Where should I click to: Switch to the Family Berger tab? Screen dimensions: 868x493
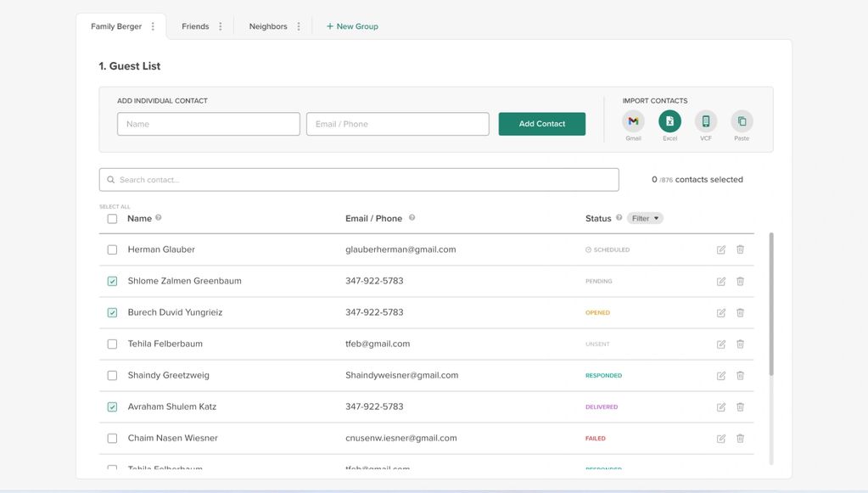click(116, 26)
